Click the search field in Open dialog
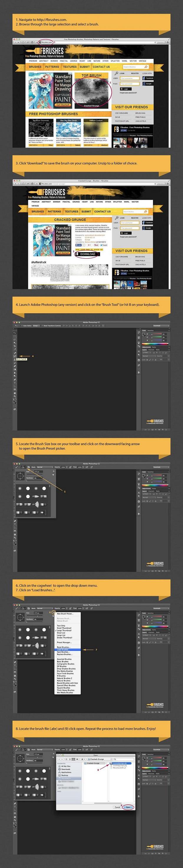 (x=124, y=759)
